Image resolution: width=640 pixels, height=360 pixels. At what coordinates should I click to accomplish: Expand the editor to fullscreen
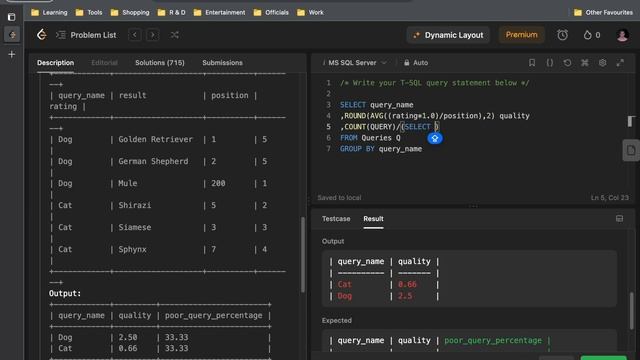[620, 63]
